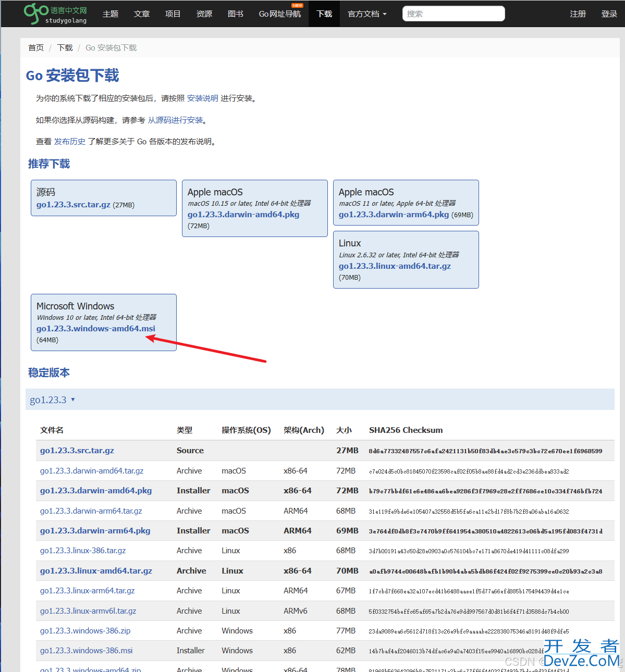Image resolution: width=625 pixels, height=672 pixels.
Task: Select the Source type cell
Action: coord(190,451)
